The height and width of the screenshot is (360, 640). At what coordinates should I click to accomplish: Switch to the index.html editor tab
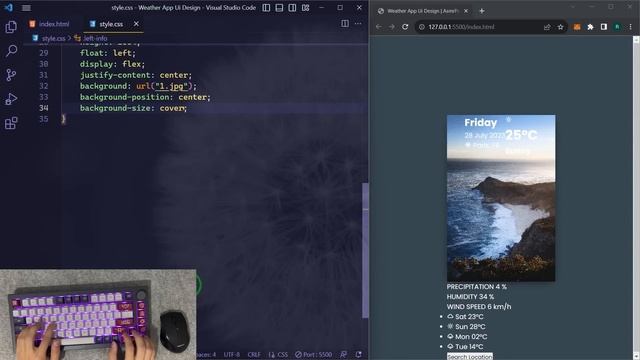tap(50, 24)
